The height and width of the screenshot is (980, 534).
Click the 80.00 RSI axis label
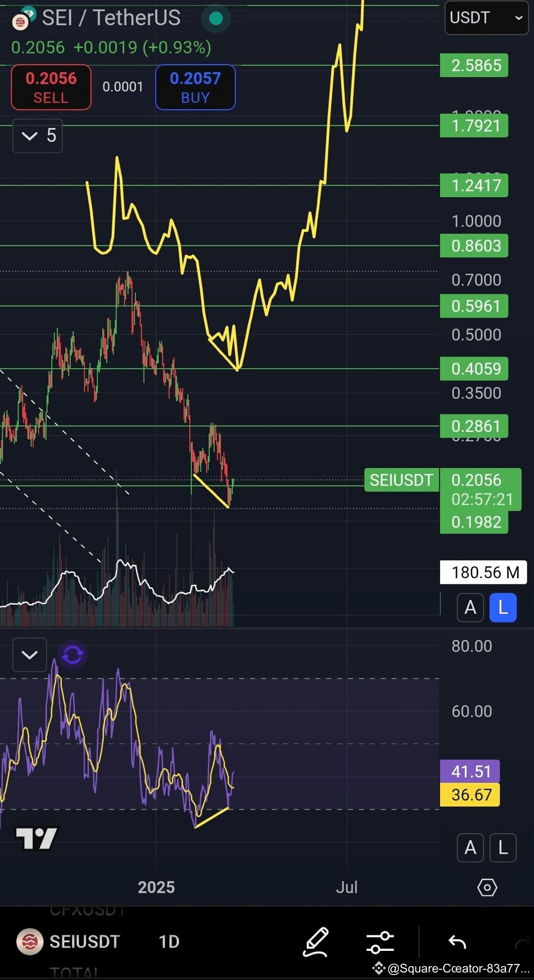(x=472, y=646)
